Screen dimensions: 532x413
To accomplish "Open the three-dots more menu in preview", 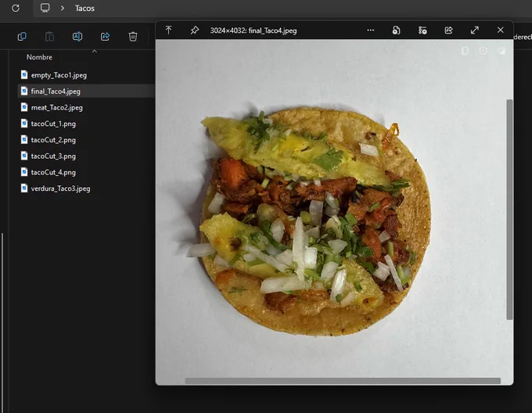I will [x=371, y=31].
